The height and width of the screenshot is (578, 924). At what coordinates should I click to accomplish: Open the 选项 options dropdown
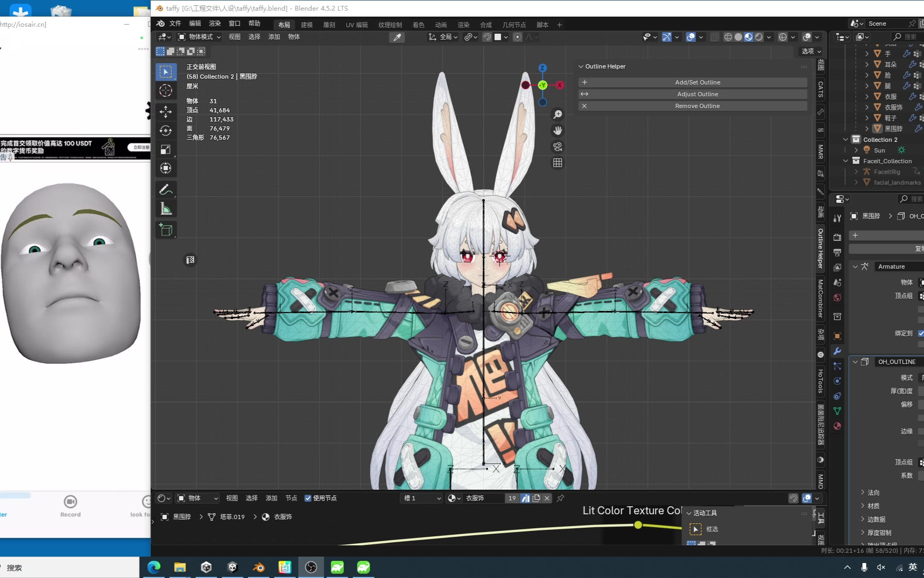811,51
